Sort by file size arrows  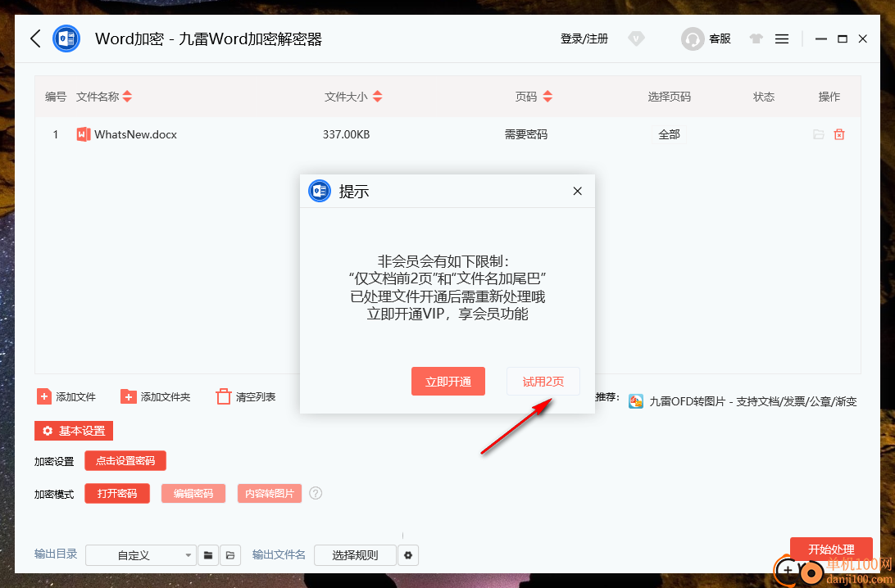pyautogui.click(x=377, y=97)
